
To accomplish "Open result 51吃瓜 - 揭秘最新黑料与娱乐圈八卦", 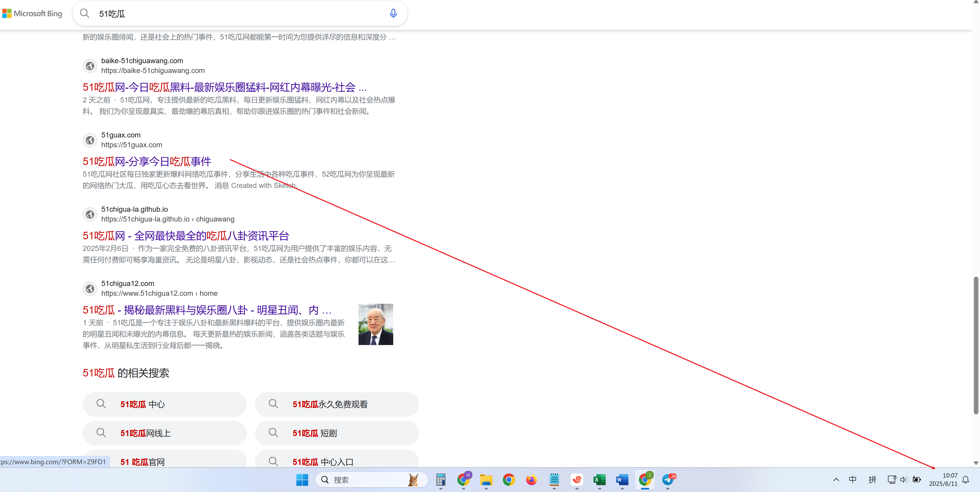I will click(x=207, y=310).
